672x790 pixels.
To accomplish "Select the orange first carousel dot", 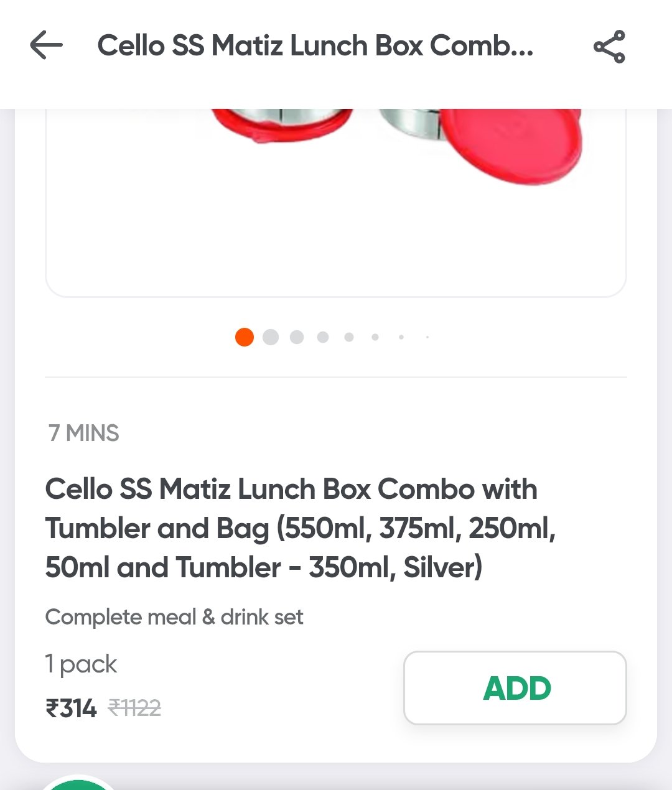I will [245, 337].
